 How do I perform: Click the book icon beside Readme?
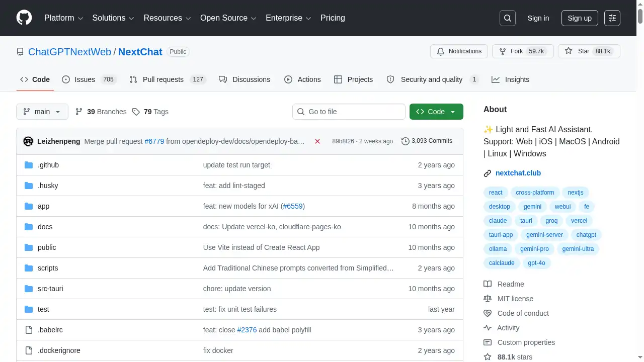[488, 284]
